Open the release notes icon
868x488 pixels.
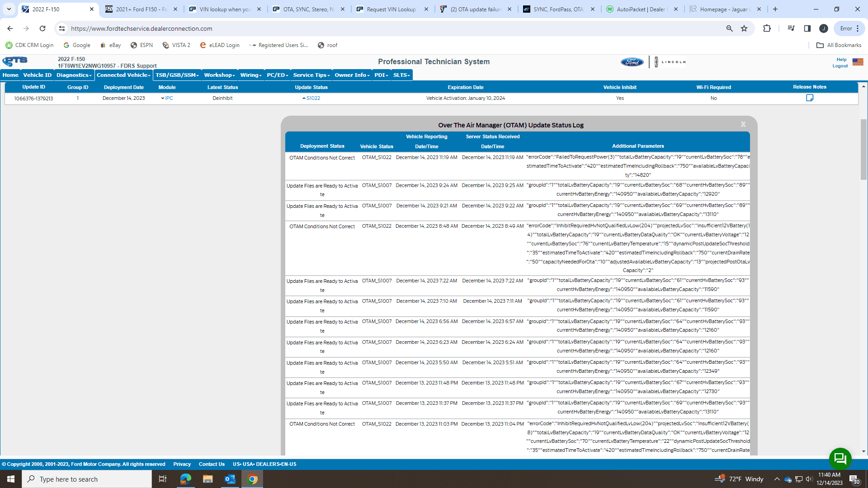pos(810,98)
